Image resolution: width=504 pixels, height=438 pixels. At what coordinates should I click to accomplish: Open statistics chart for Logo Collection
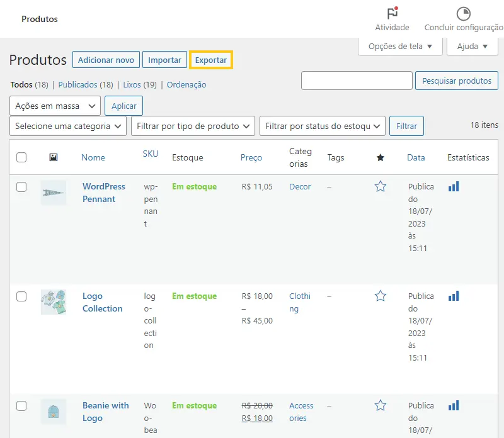coord(454,296)
